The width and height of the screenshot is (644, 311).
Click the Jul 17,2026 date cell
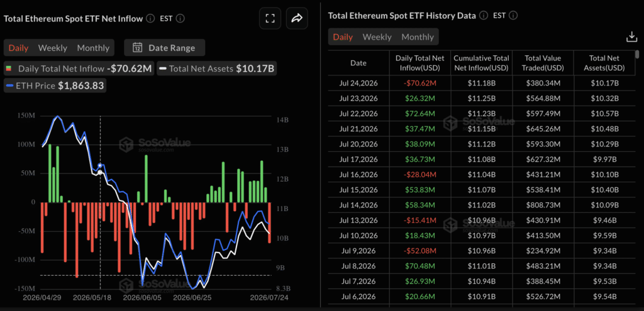358,159
